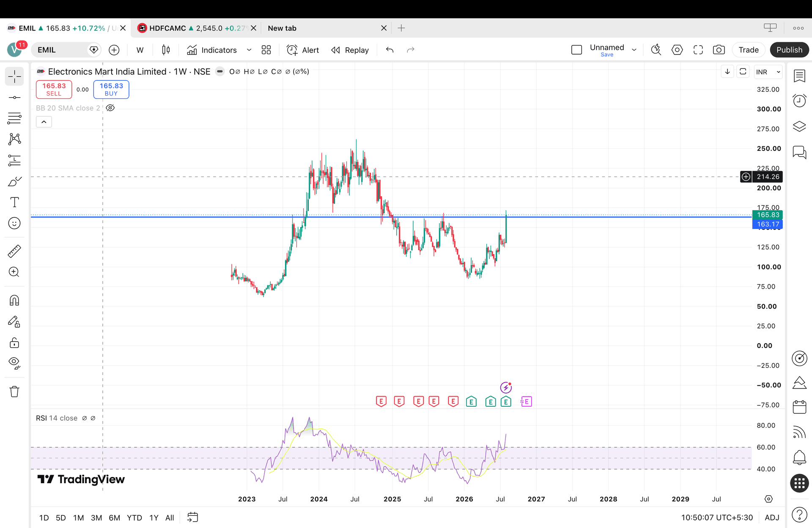Screen dimensions: 812x528
Task: Open the time zone menu
Action: click(x=717, y=517)
